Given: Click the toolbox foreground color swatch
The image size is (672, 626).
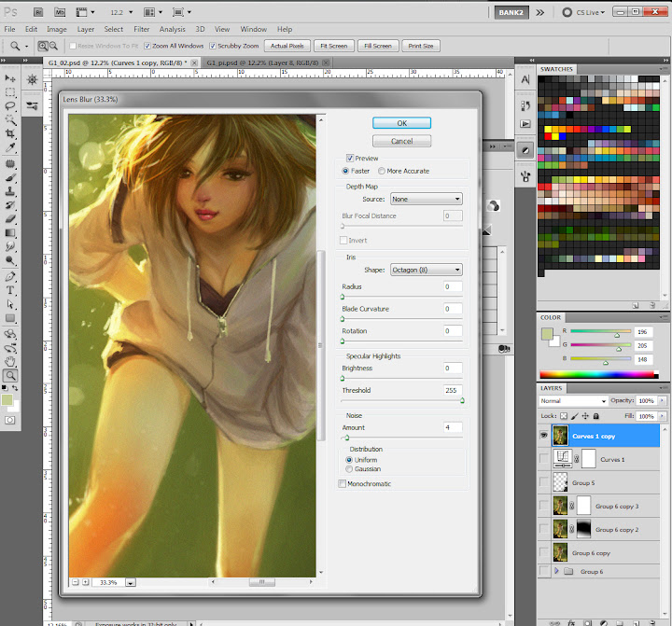Looking at the screenshot, I should (7, 400).
